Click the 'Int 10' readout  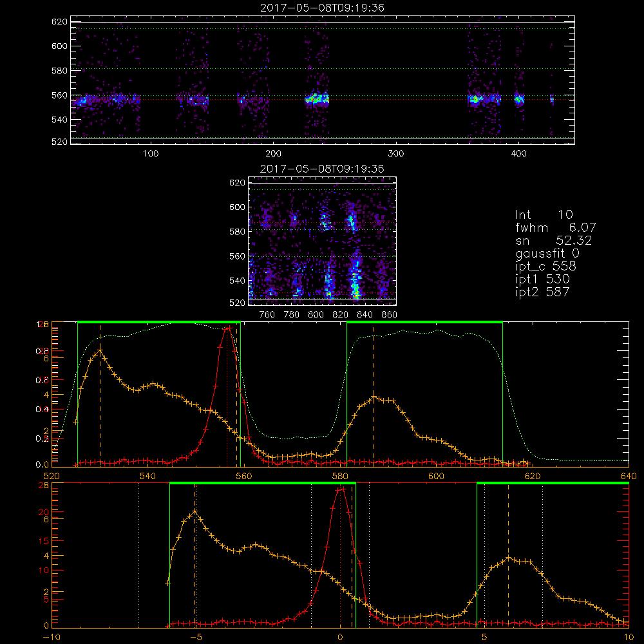[x=544, y=214]
